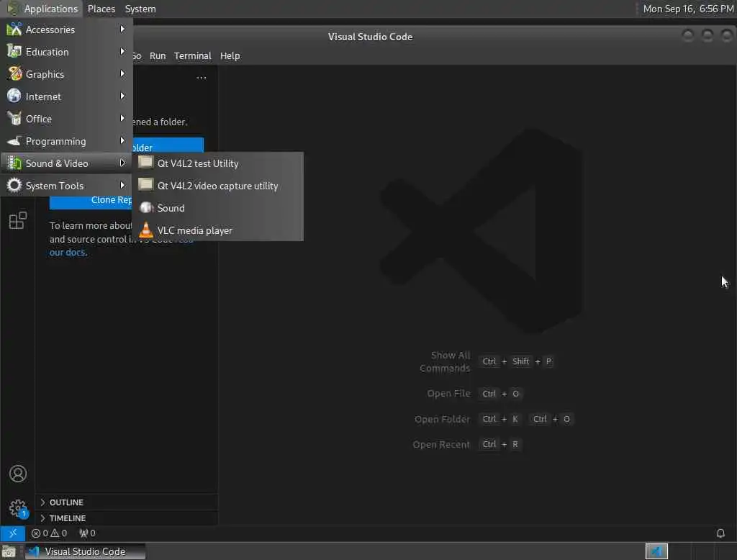Viewport: 737px width, 560px height.
Task: Click the Clone Repository button
Action: coord(91,200)
